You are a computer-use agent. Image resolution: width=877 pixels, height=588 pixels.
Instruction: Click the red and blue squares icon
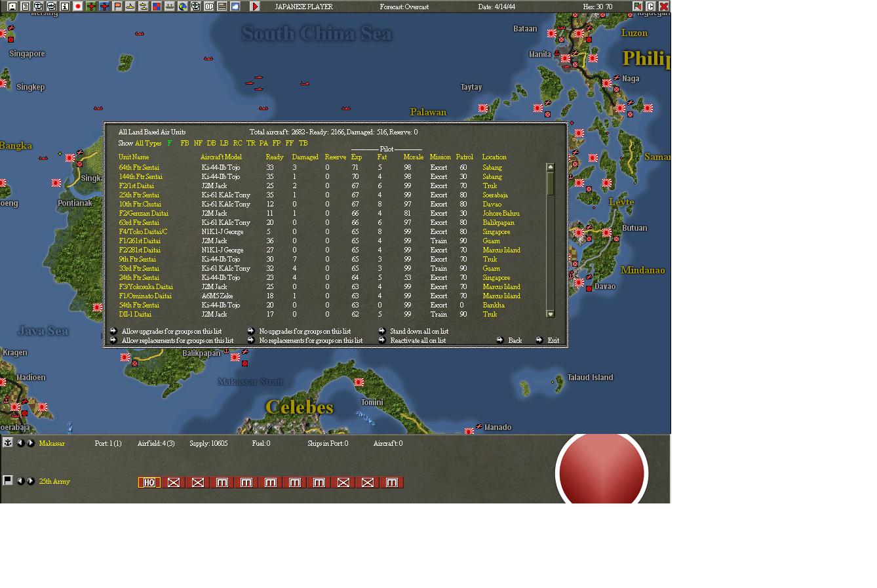[156, 7]
